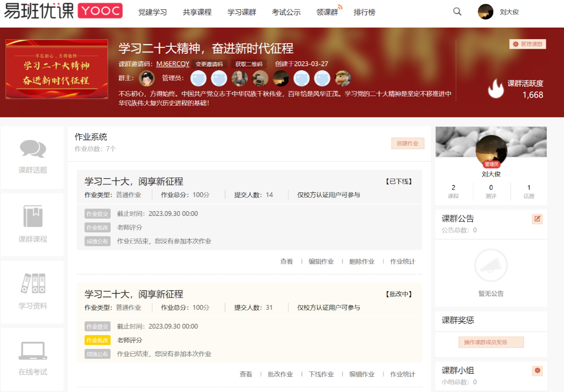The width and height of the screenshot is (564, 392).
Task: Go to 排行榜 in top navigation
Action: coord(364,12)
